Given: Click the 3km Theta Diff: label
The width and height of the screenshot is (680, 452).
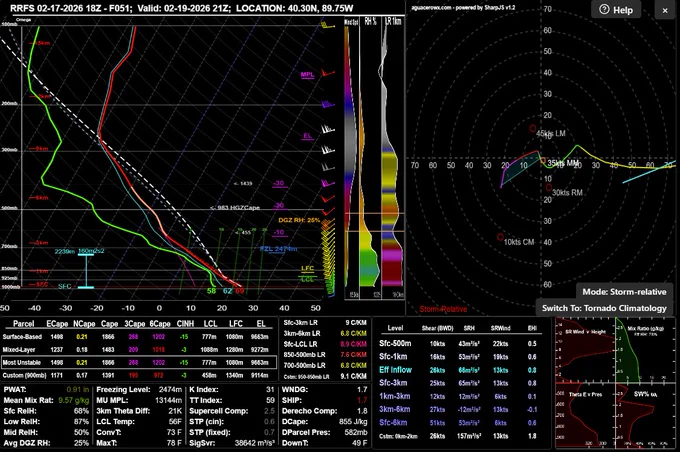Looking at the screenshot, I should tap(121, 411).
